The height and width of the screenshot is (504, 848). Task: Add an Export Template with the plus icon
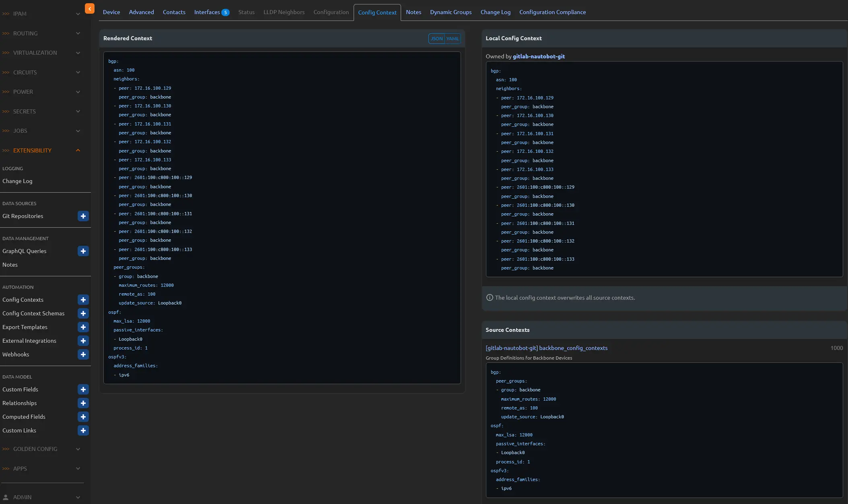click(83, 327)
